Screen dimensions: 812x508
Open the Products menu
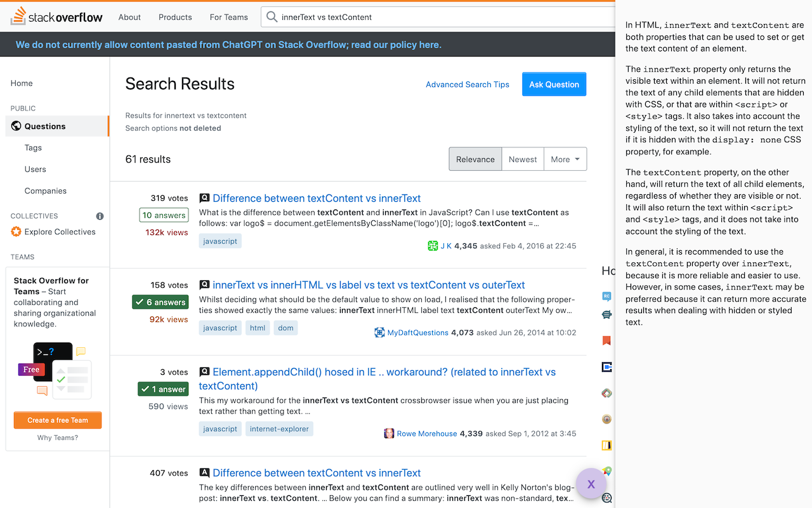[175, 17]
